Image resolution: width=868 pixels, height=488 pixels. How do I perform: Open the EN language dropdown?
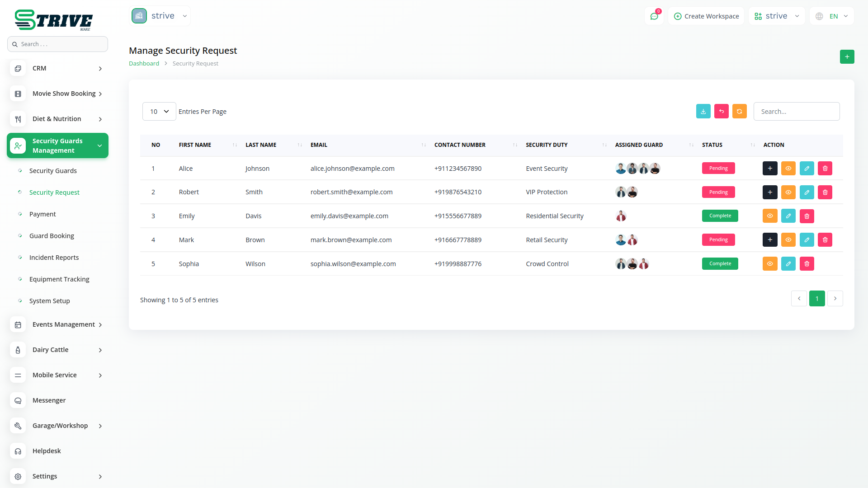click(832, 16)
